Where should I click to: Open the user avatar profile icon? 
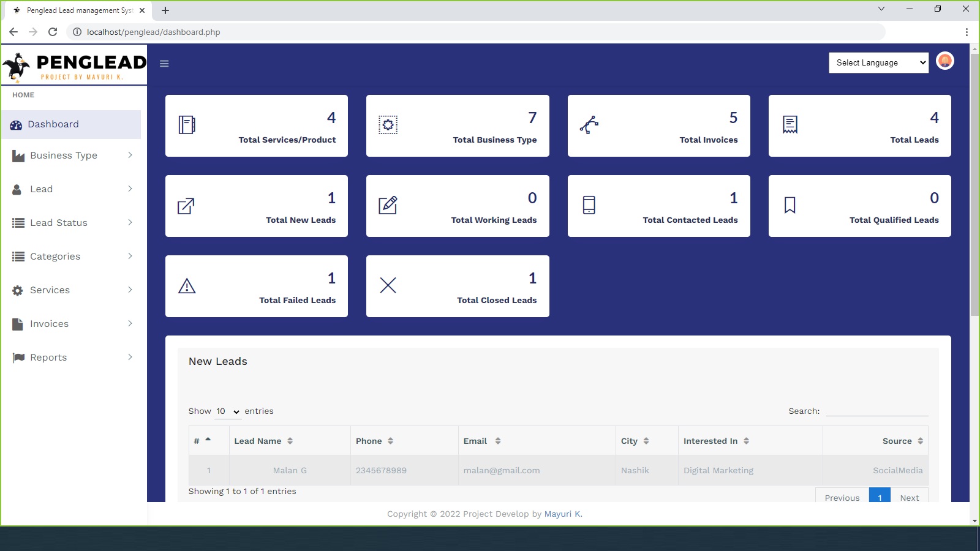(x=945, y=61)
